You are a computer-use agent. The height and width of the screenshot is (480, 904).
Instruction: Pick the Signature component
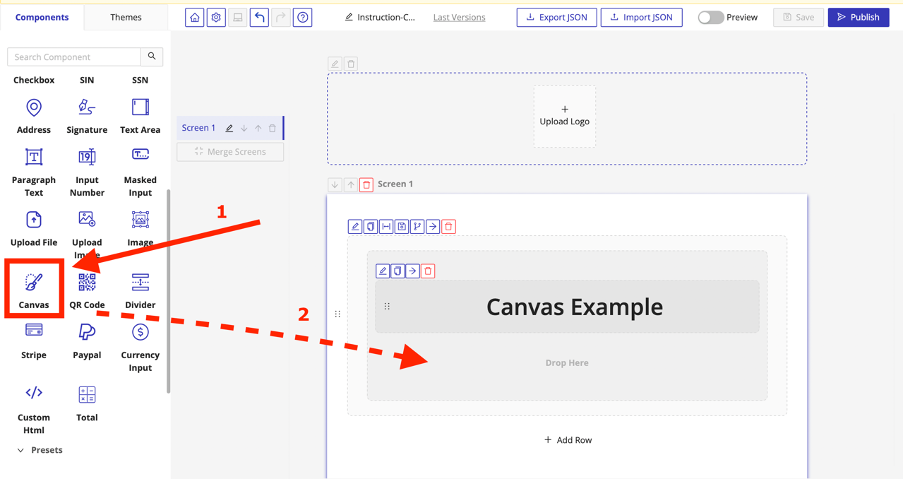[x=87, y=115]
